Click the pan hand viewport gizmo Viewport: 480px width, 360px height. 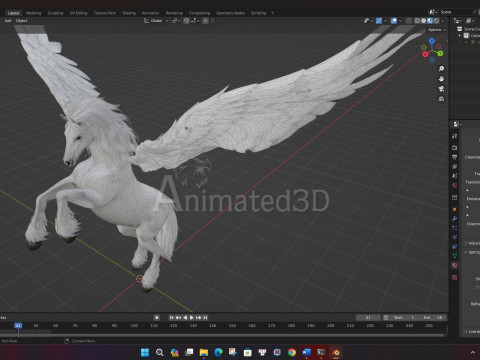441,79
